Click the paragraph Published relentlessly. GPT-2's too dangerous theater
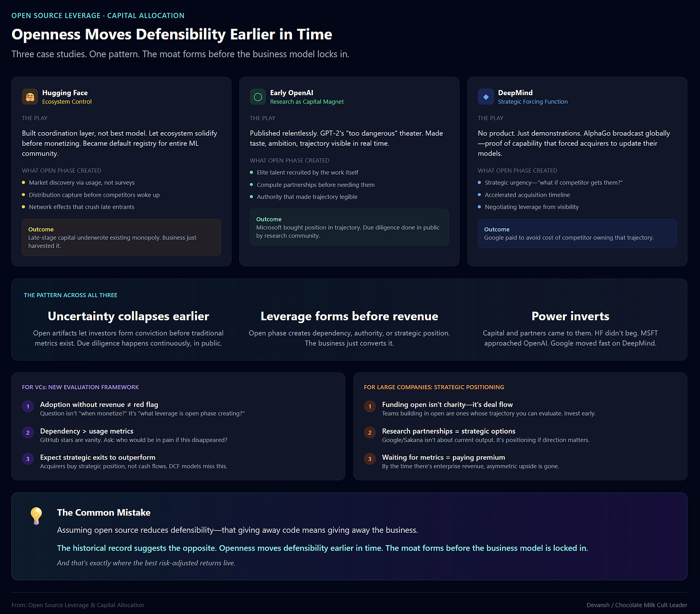Viewport: 700px width, 614px height. [347, 138]
